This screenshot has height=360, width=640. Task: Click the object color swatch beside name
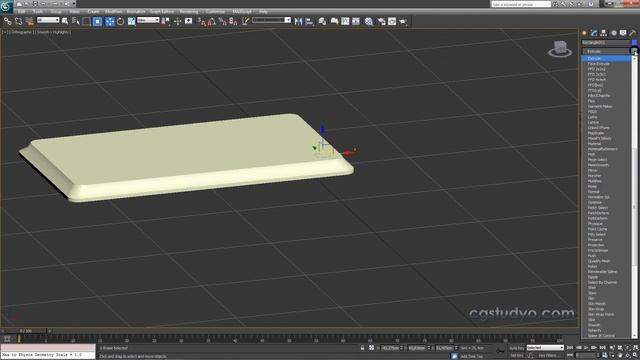pos(634,42)
